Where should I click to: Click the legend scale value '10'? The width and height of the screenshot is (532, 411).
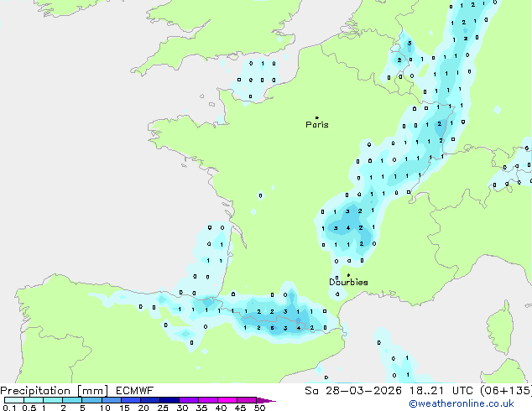(105, 408)
